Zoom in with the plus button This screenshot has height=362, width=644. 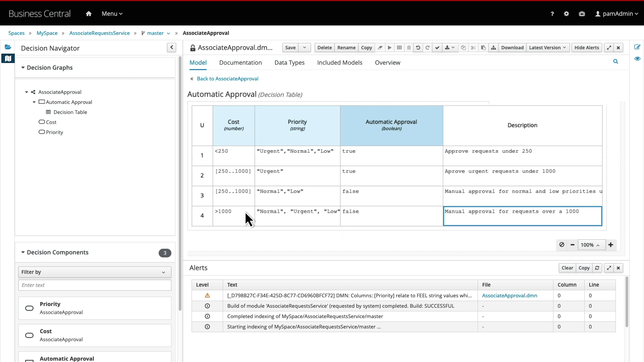[611, 245]
